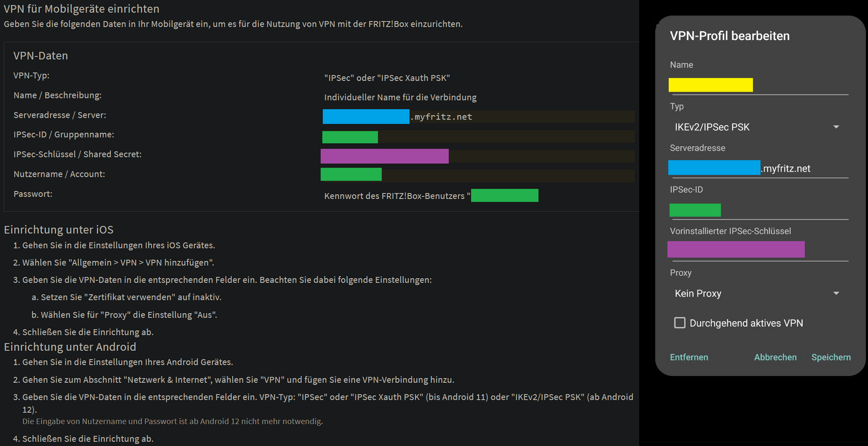Click the Serveradresse / Server myfritz.net field

pos(478,117)
